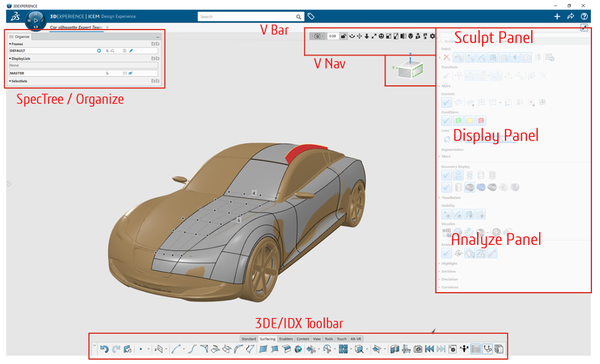Play the DEFAULT frame in the Organize panel

tap(99, 50)
